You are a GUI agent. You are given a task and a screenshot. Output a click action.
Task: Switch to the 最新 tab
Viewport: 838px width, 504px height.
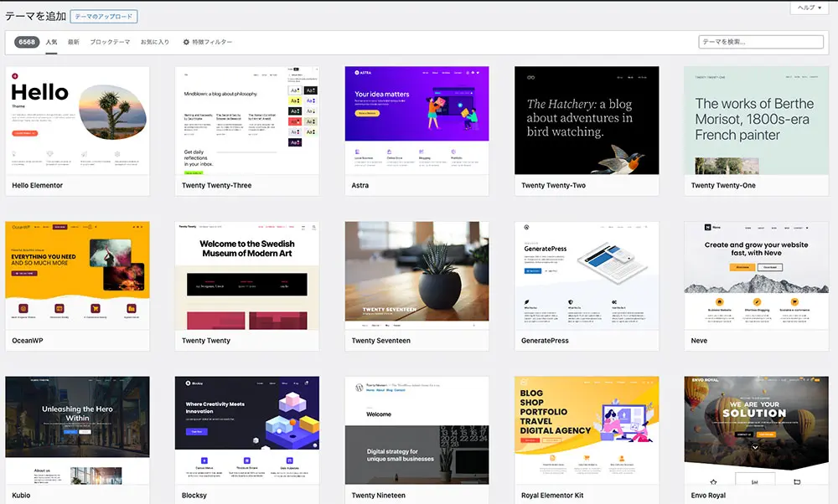click(x=74, y=42)
